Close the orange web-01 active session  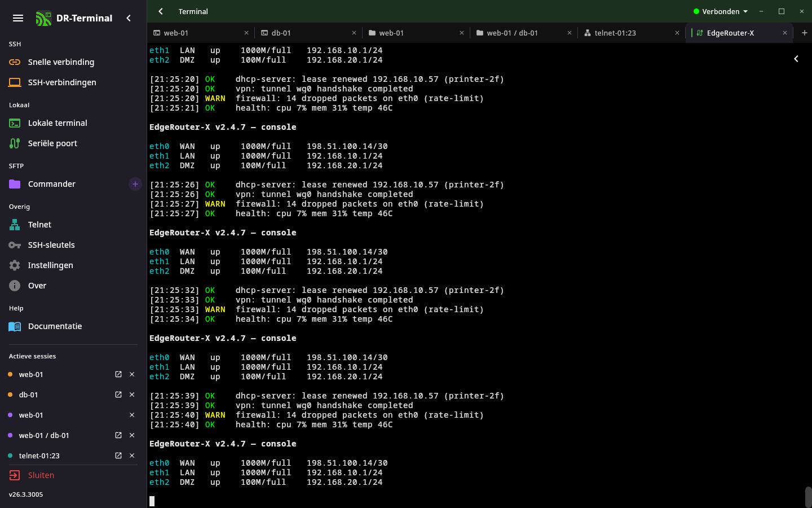coord(132,374)
